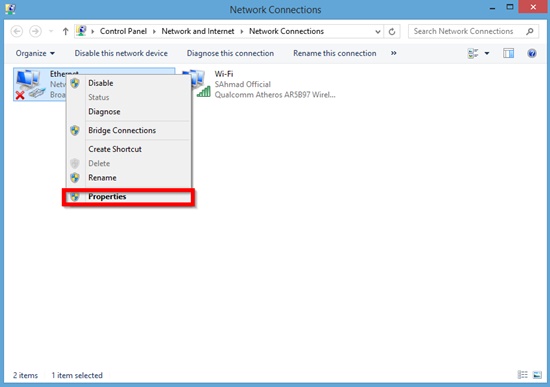Viewport: 550px width, 387px height.
Task: Open the recent locations dropdown arrow
Action: click(x=51, y=32)
